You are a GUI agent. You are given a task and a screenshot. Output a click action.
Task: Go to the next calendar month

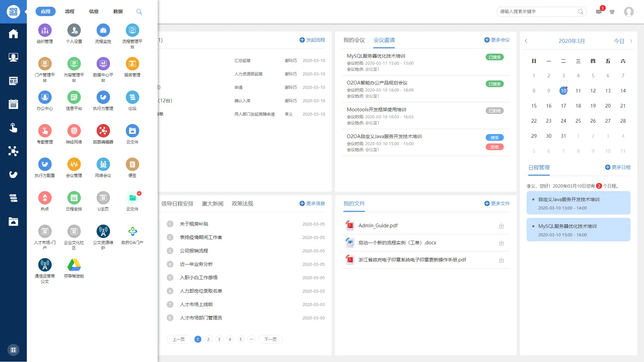[631, 41]
